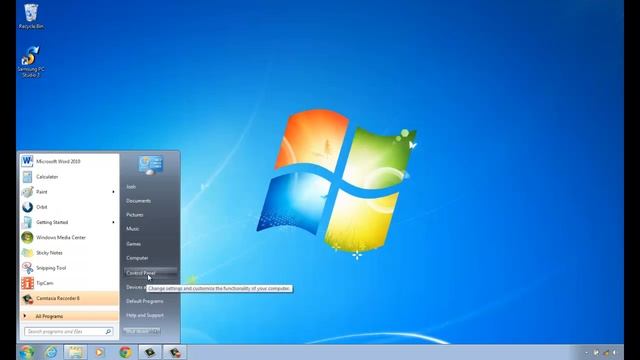This screenshot has width=640, height=360.
Task: Open the Recycle Bin desktop icon
Action: [31, 16]
